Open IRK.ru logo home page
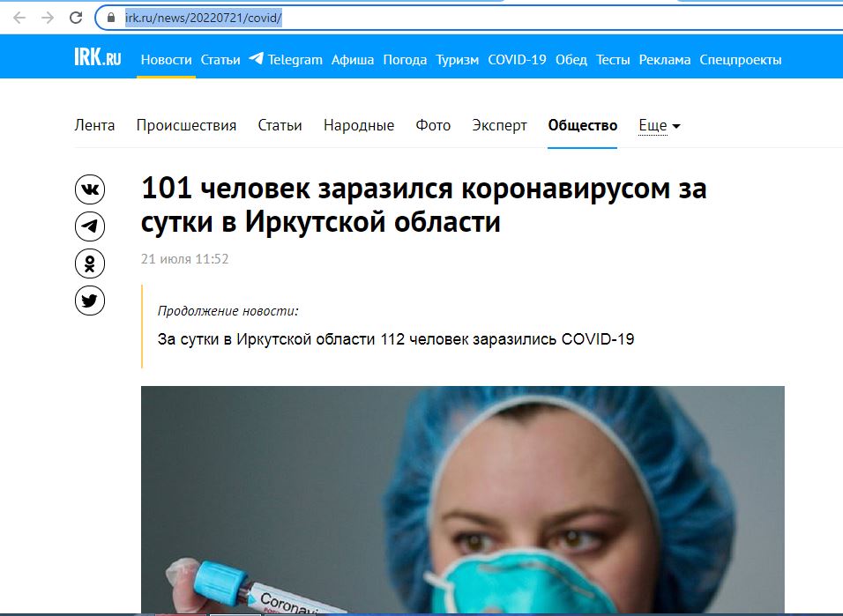 [x=97, y=57]
